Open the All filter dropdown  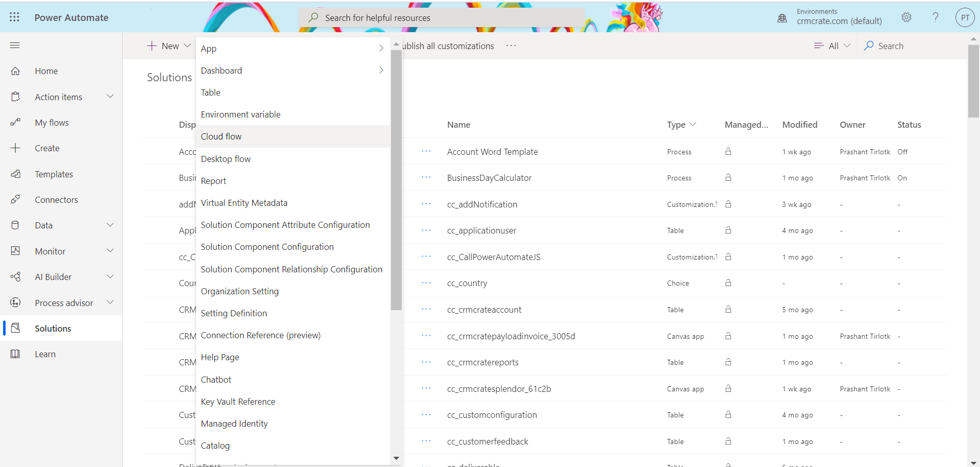click(x=832, y=46)
